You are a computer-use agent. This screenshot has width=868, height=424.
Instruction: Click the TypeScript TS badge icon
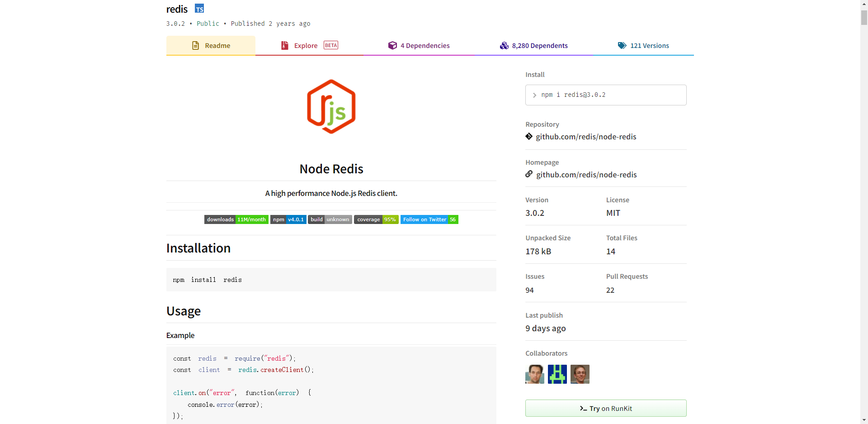(x=199, y=9)
